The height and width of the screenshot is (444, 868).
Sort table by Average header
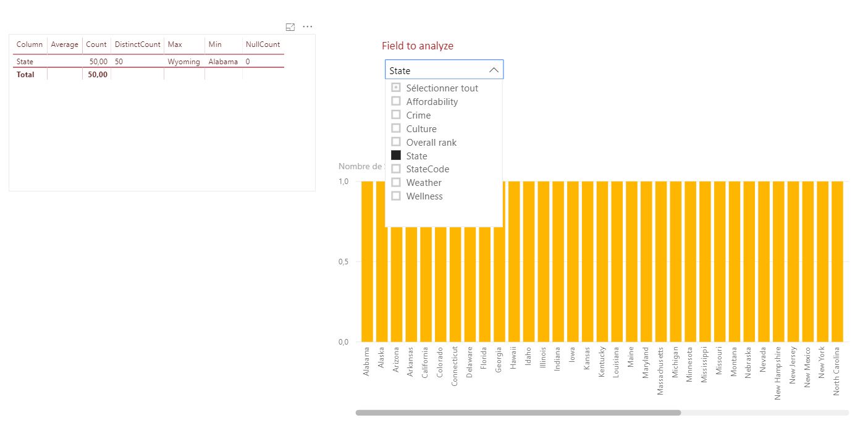(65, 44)
